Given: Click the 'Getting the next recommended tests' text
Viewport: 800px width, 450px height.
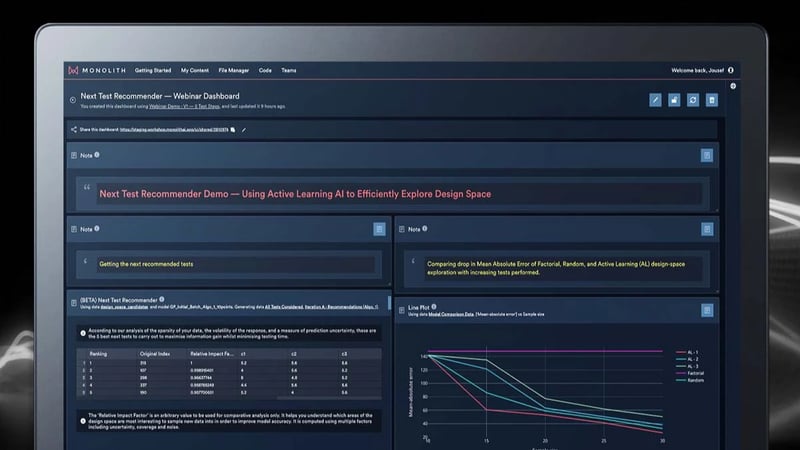Looking at the screenshot, I should point(146,264).
